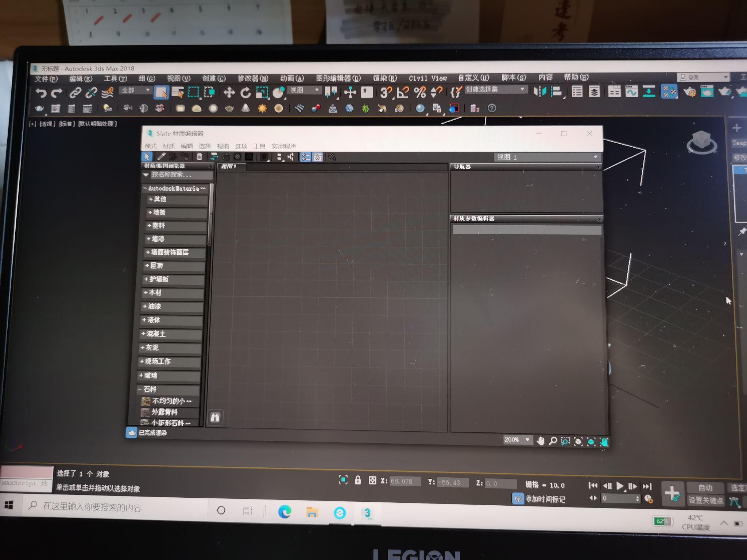Toggle the 3D Snaps button
The height and width of the screenshot is (560, 747).
(386, 92)
